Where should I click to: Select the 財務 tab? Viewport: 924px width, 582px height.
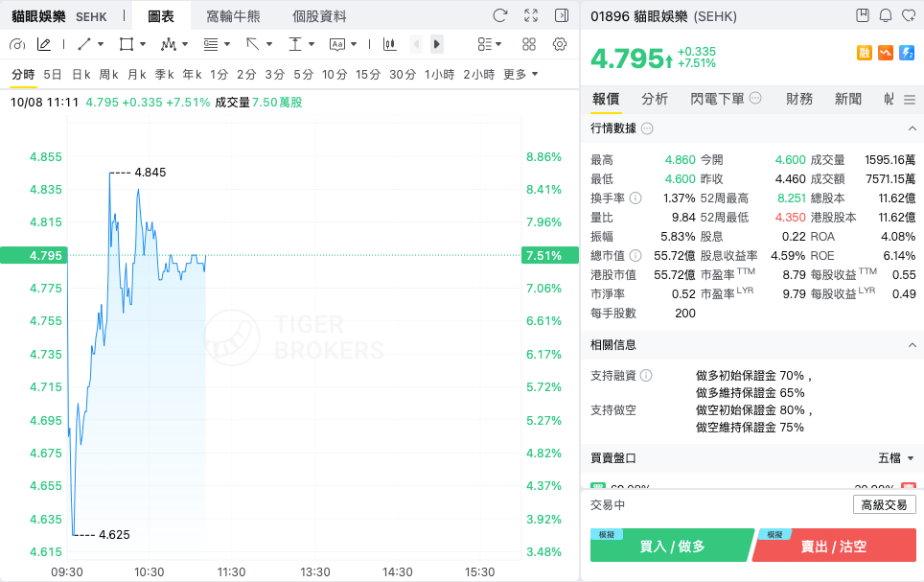click(x=799, y=99)
